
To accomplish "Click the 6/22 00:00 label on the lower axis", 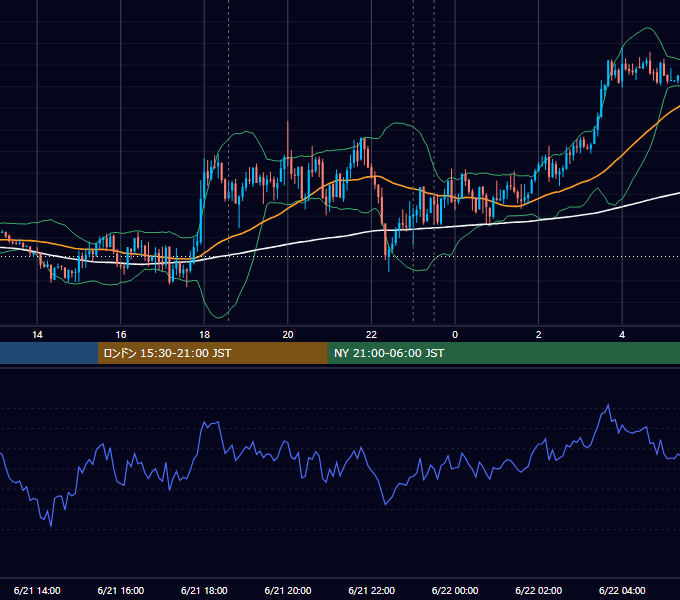I will coord(455,590).
